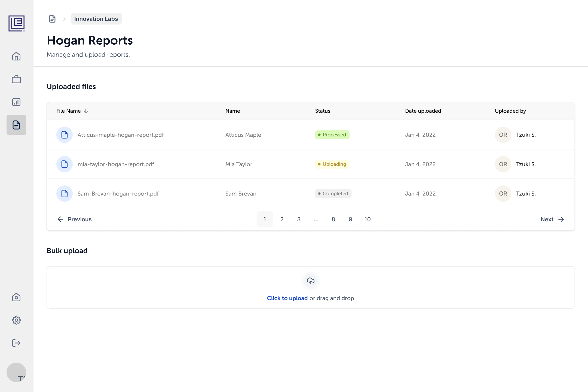The height and width of the screenshot is (392, 588).
Task: Click the name Sam Brevan
Action: (x=241, y=194)
